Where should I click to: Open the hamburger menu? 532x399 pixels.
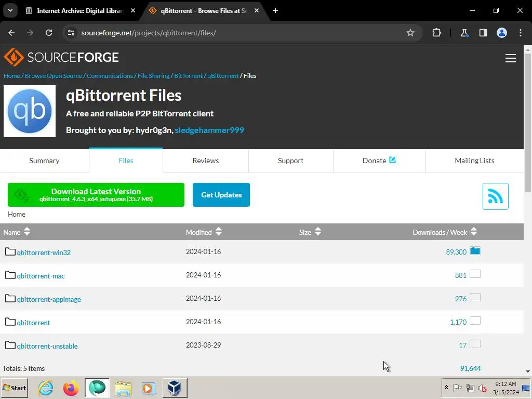(510, 58)
